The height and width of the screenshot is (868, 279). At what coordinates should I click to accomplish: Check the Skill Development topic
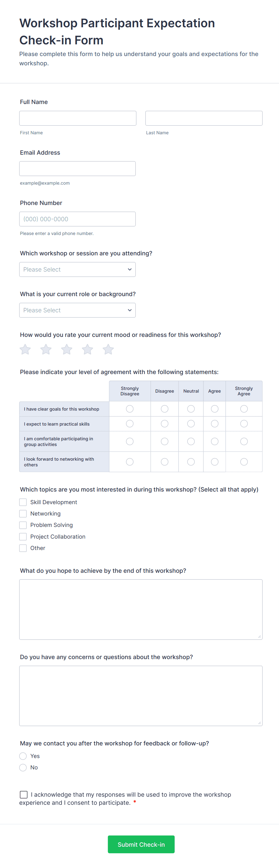23,502
